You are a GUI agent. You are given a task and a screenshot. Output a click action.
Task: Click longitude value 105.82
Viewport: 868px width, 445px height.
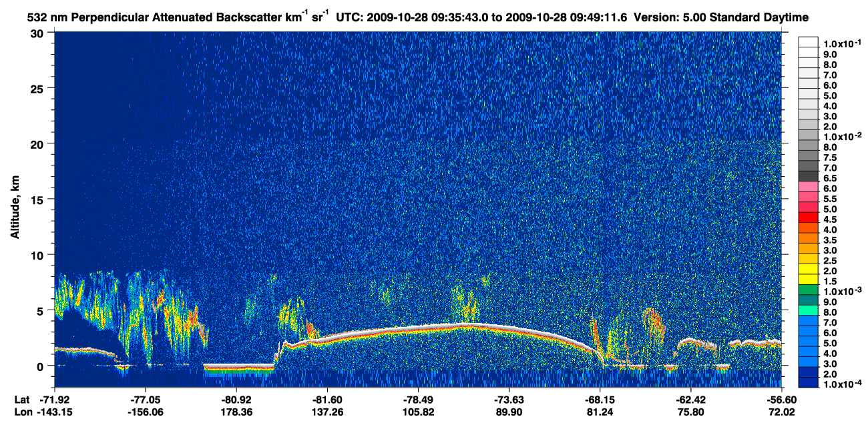418,412
